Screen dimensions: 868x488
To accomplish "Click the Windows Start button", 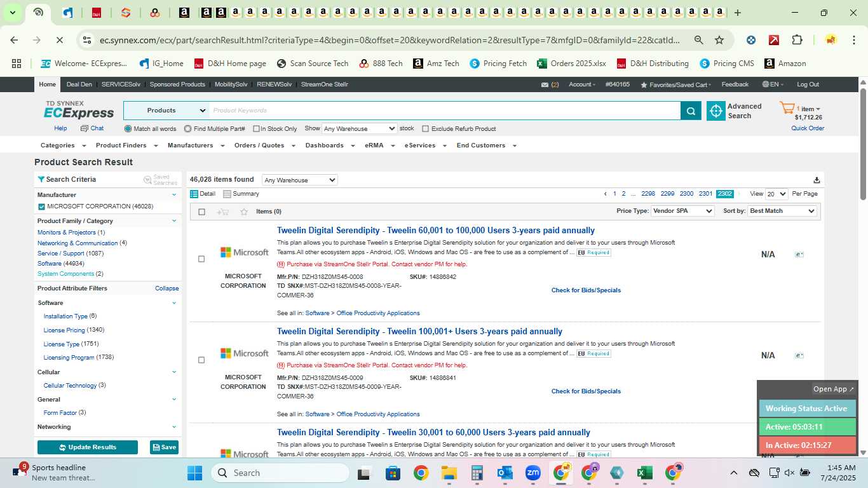I will point(194,473).
